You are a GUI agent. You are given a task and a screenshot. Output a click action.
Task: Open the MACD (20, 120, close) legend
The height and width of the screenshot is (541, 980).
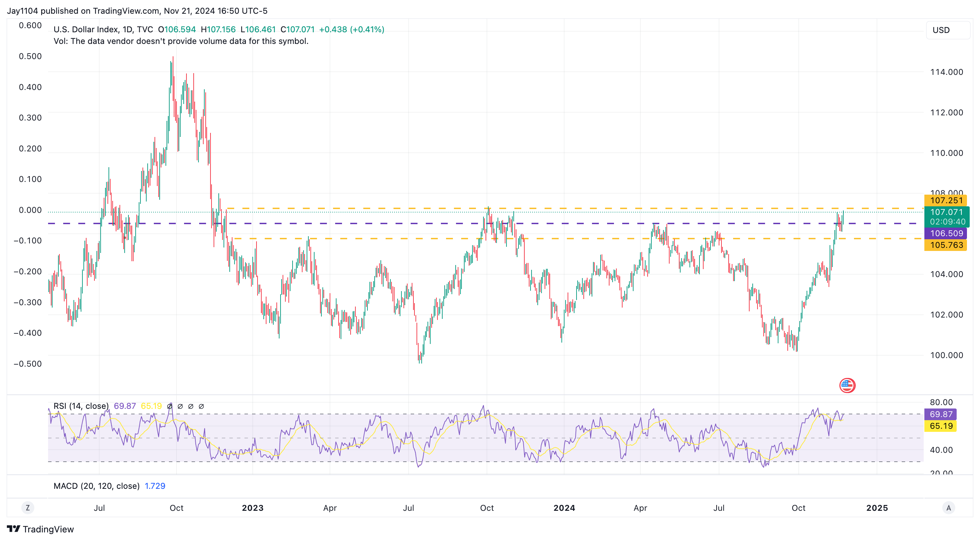pos(96,486)
